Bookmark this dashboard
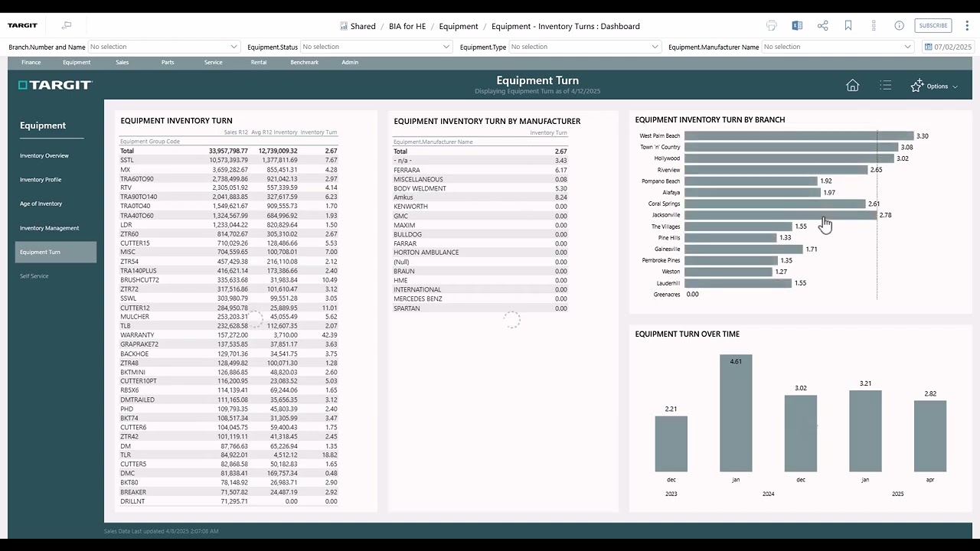This screenshot has width=980, height=551. (848, 26)
